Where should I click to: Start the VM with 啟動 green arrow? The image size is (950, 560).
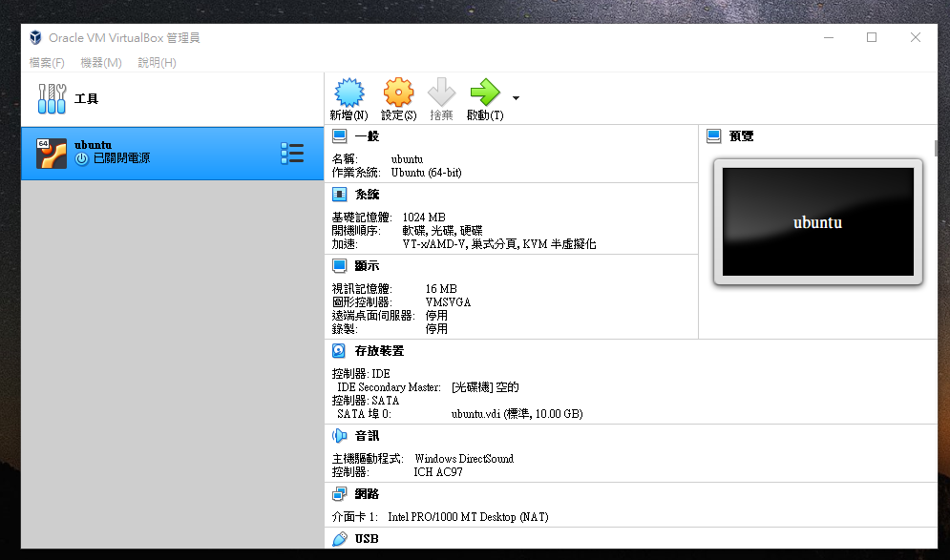point(485,93)
